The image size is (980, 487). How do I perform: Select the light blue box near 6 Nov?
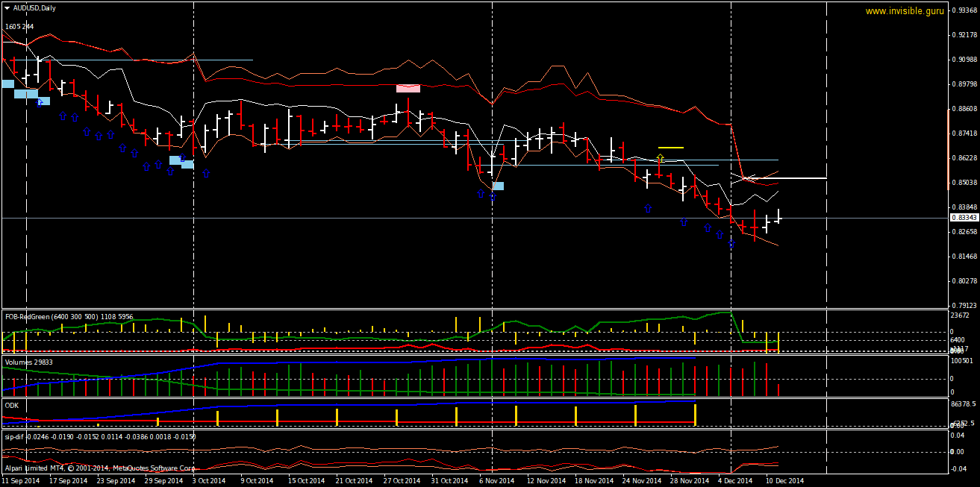(498, 186)
